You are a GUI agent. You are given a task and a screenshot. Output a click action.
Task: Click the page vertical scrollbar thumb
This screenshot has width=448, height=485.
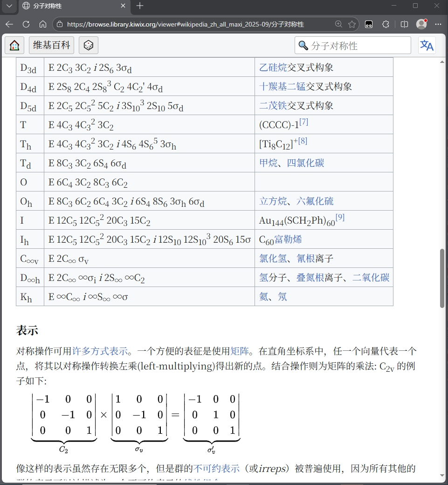[442, 278]
